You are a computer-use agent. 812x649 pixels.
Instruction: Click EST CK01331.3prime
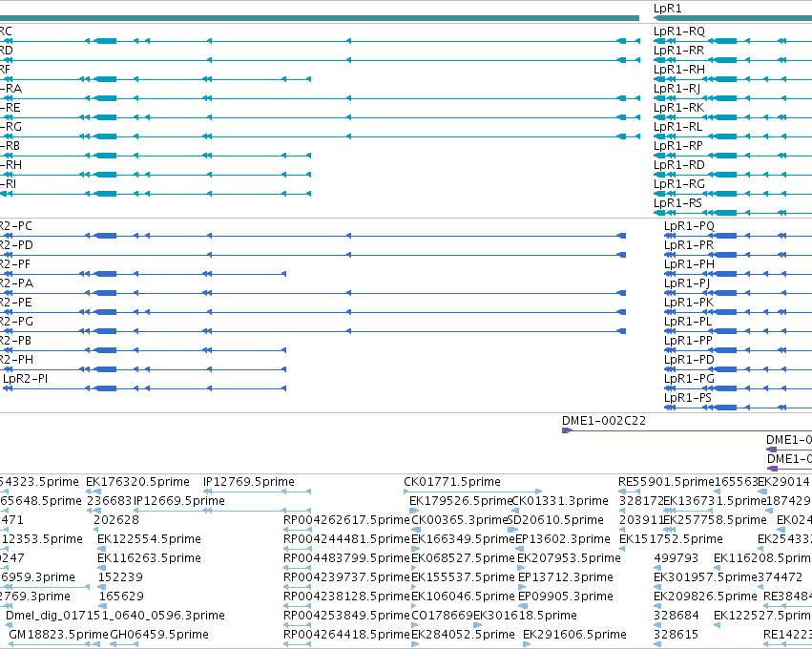coord(560,501)
